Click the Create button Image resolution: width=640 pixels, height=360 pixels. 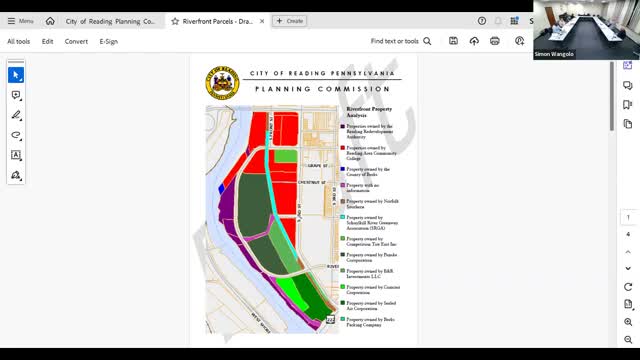(290, 21)
